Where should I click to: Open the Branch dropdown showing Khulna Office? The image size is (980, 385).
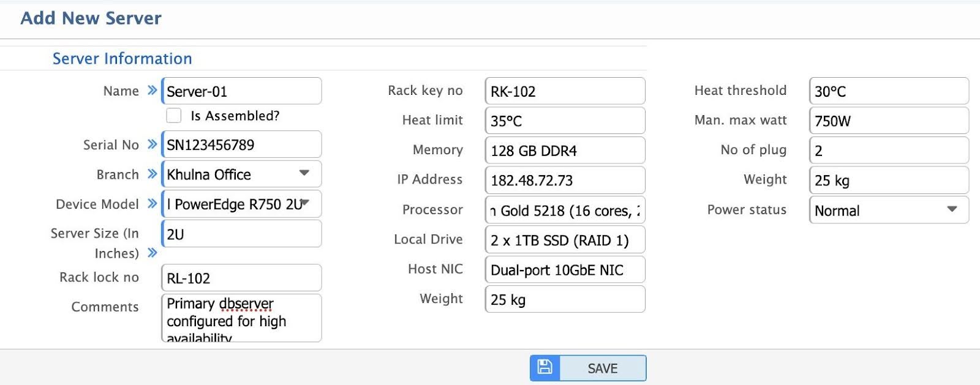241,174
